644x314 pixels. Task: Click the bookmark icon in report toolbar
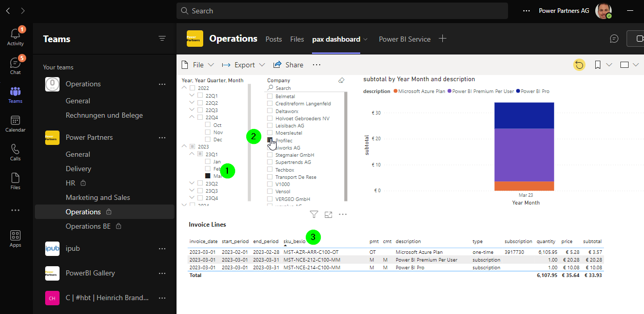tap(597, 65)
